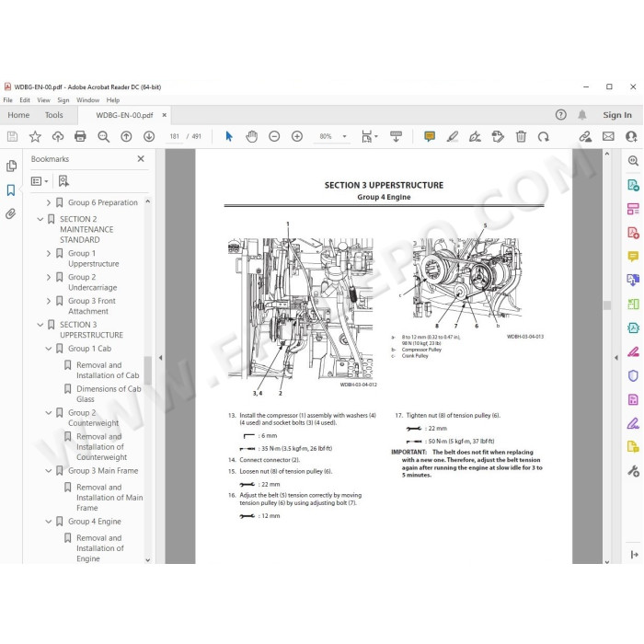Find current bookmark icon
Screen dimensions: 644x644
pyautogui.click(x=63, y=181)
